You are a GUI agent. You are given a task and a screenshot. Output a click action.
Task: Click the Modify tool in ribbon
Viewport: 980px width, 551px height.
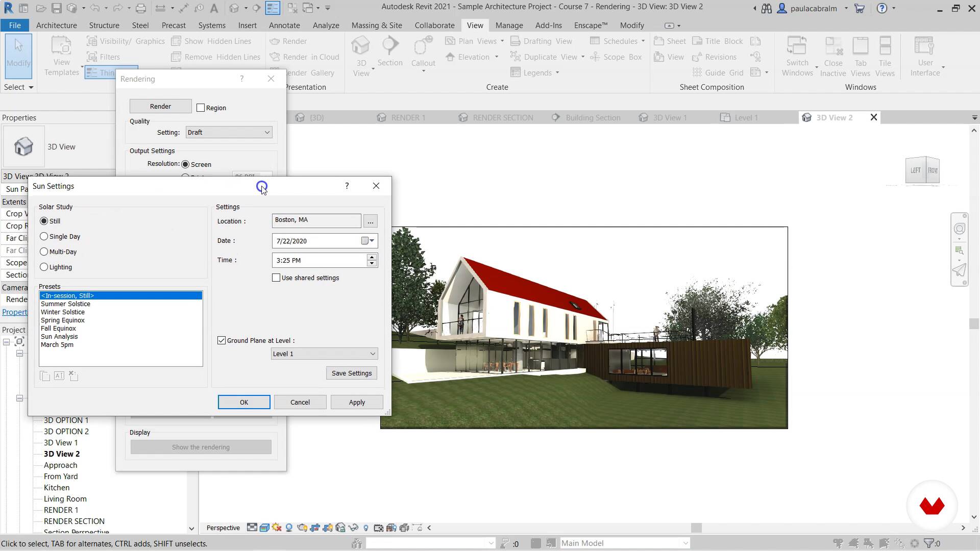pos(18,55)
